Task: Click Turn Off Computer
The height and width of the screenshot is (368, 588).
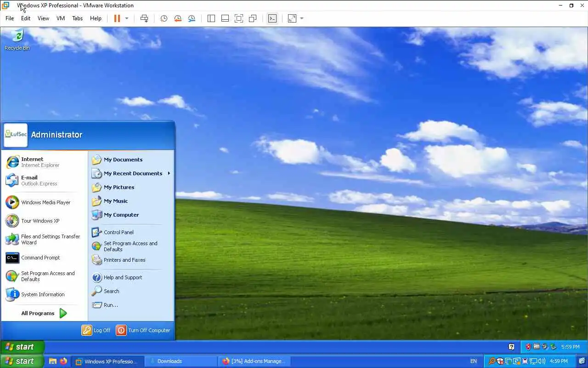Action: [x=143, y=330]
